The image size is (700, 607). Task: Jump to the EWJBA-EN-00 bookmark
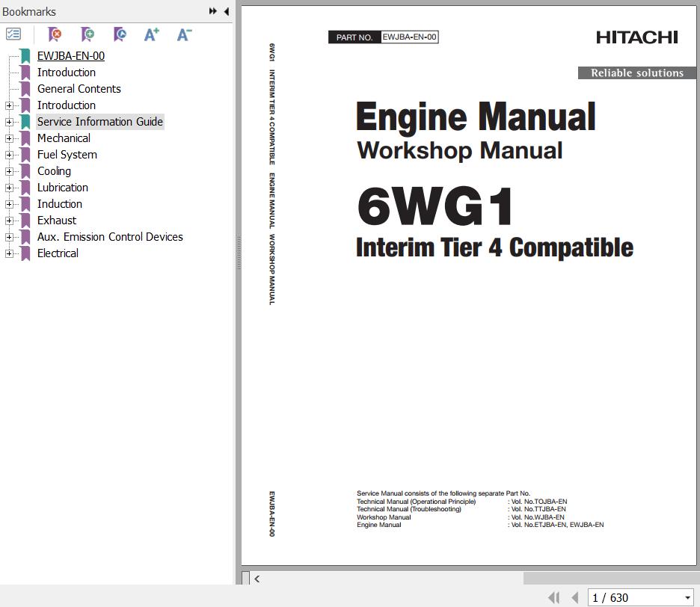pyautogui.click(x=70, y=56)
